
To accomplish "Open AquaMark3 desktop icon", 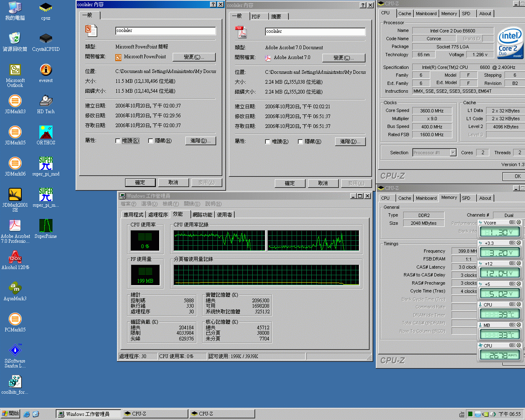I will [x=15, y=291].
